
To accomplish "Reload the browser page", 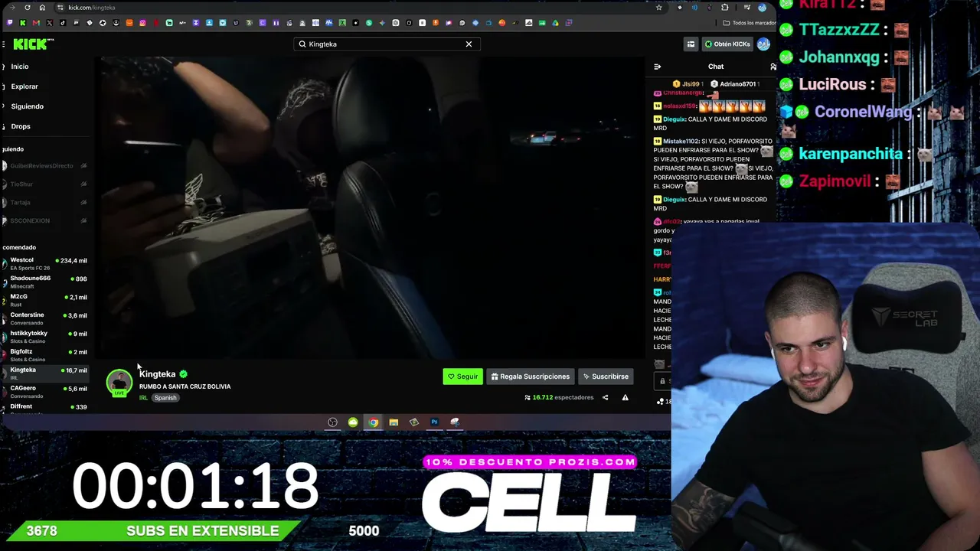I will [27, 8].
